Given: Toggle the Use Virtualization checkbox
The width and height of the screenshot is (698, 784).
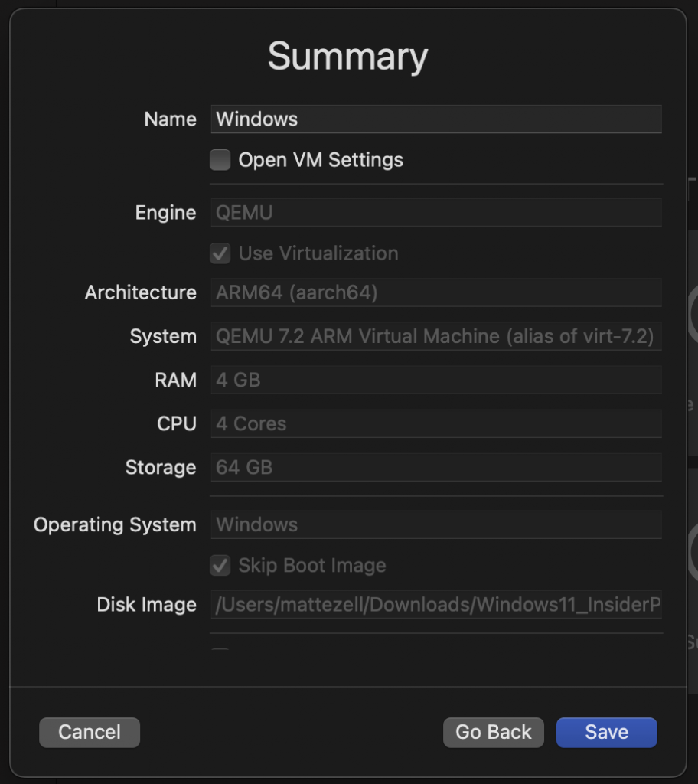Looking at the screenshot, I should 220,253.
